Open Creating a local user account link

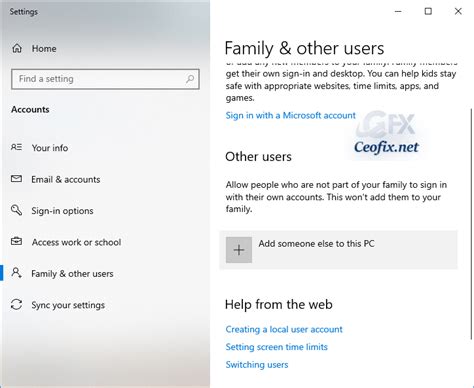(x=284, y=329)
